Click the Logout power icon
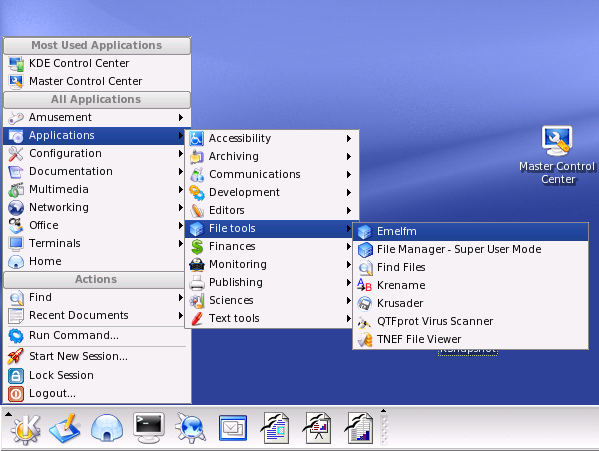 pyautogui.click(x=16, y=394)
